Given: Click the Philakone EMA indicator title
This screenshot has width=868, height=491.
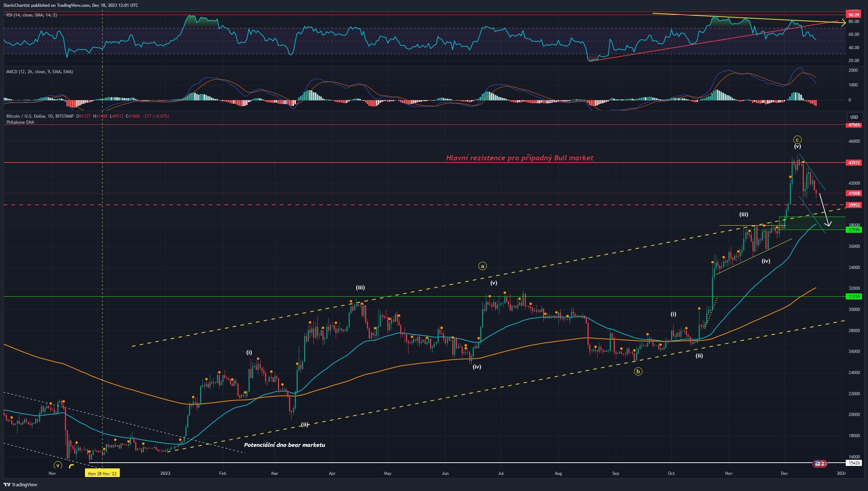Looking at the screenshot, I should 20,122.
